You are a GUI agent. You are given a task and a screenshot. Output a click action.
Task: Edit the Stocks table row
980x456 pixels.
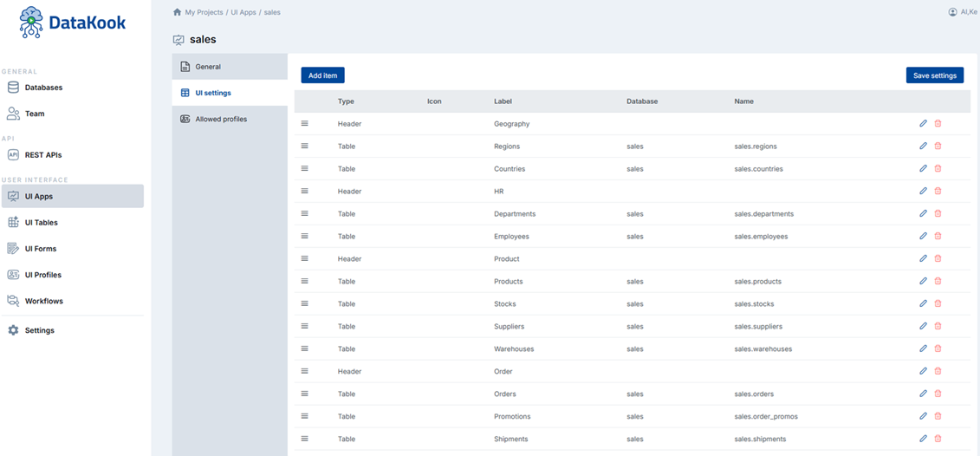tap(923, 303)
